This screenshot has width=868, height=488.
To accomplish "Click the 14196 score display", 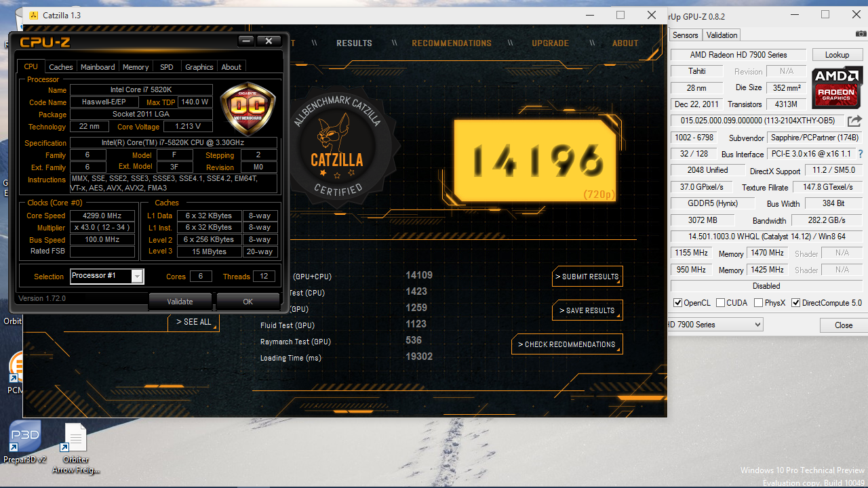I will [535, 161].
